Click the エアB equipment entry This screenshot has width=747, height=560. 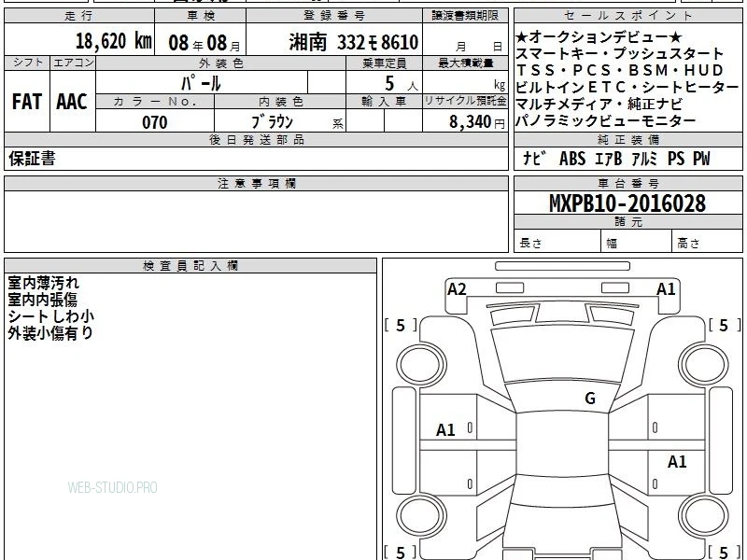click(x=609, y=159)
